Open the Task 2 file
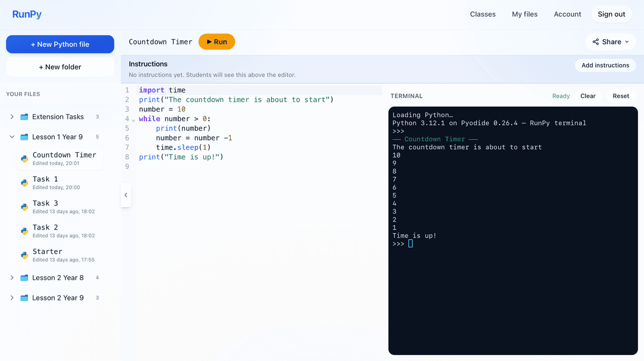The height and width of the screenshot is (361, 644). pos(60,231)
